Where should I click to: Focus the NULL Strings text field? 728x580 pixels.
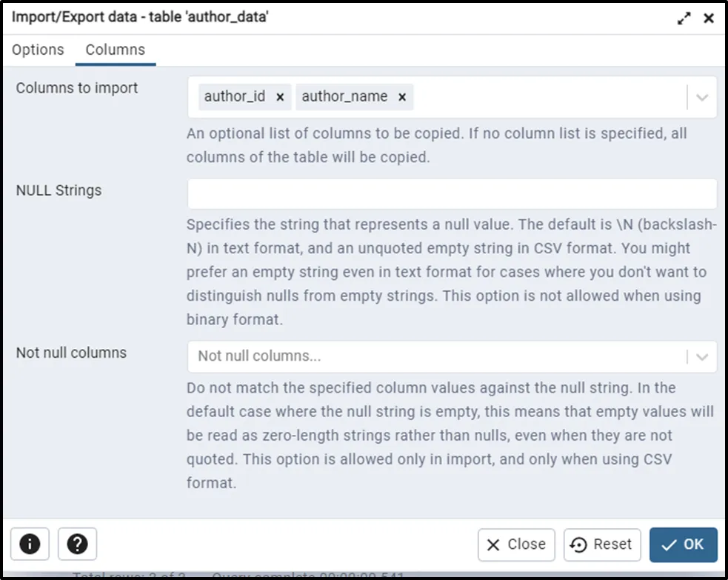(x=452, y=193)
